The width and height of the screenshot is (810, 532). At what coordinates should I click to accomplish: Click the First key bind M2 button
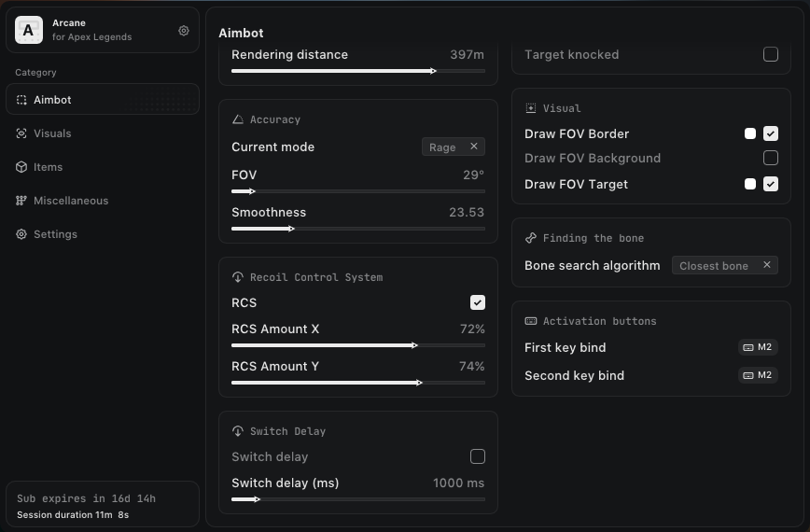click(x=758, y=347)
